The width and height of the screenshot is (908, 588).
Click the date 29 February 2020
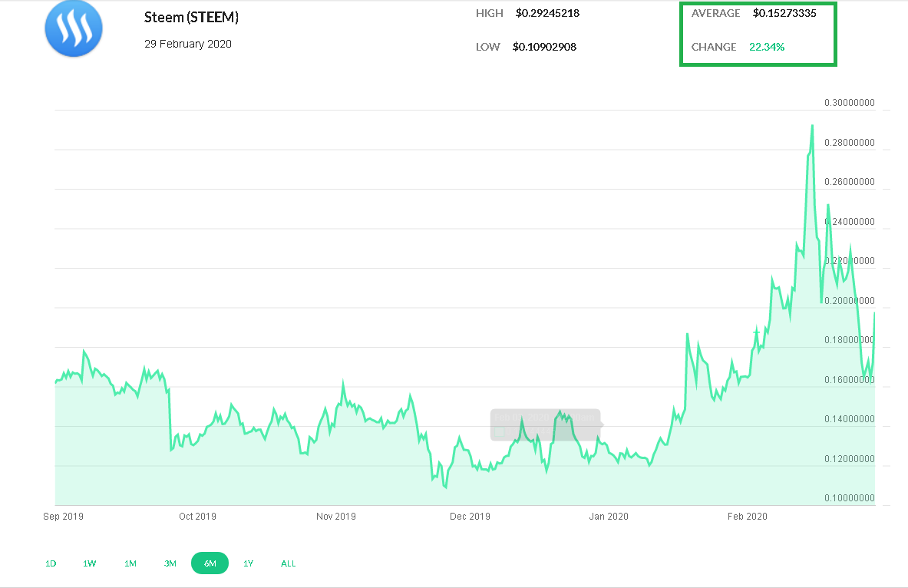tap(187, 44)
